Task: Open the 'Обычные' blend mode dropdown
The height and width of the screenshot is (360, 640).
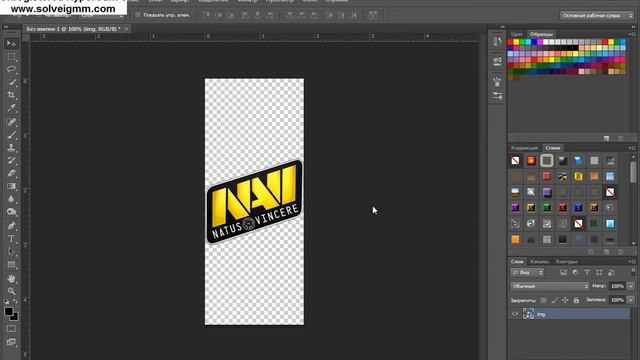Action: 549,286
